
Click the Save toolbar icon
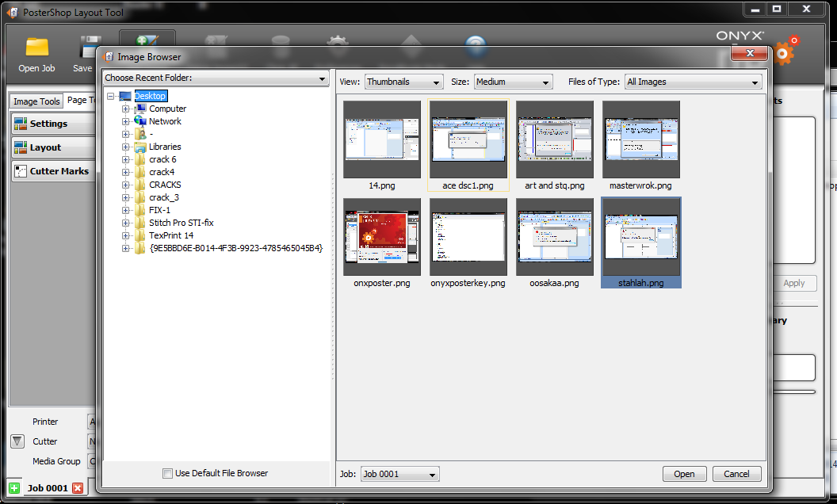pos(89,48)
